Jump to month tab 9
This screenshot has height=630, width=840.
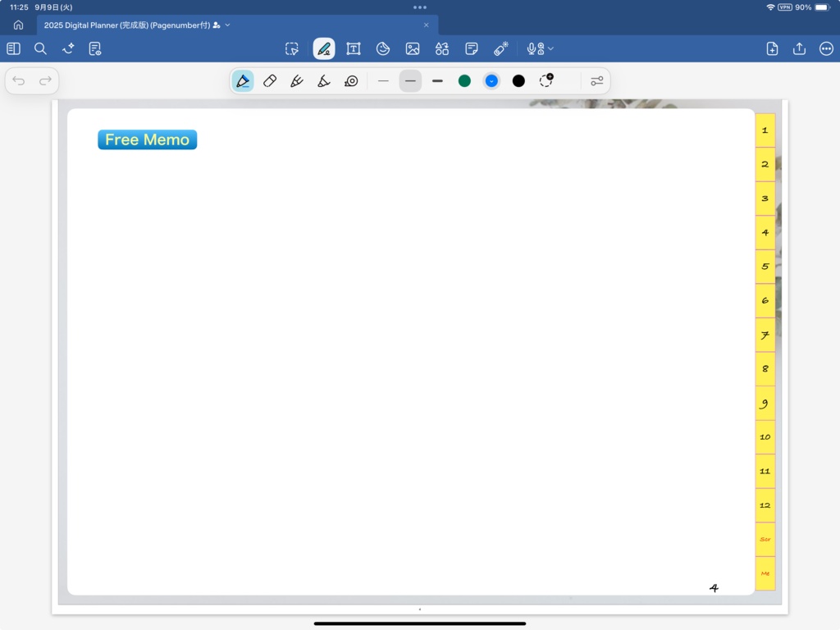[765, 403]
